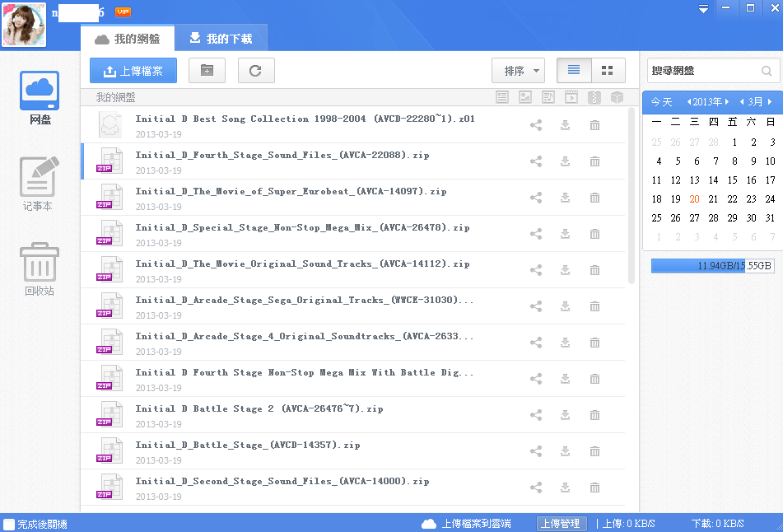The image size is (783, 532).
Task: Delete Initial_D_Second_Stage_Sound_Files zip
Action: (x=594, y=488)
